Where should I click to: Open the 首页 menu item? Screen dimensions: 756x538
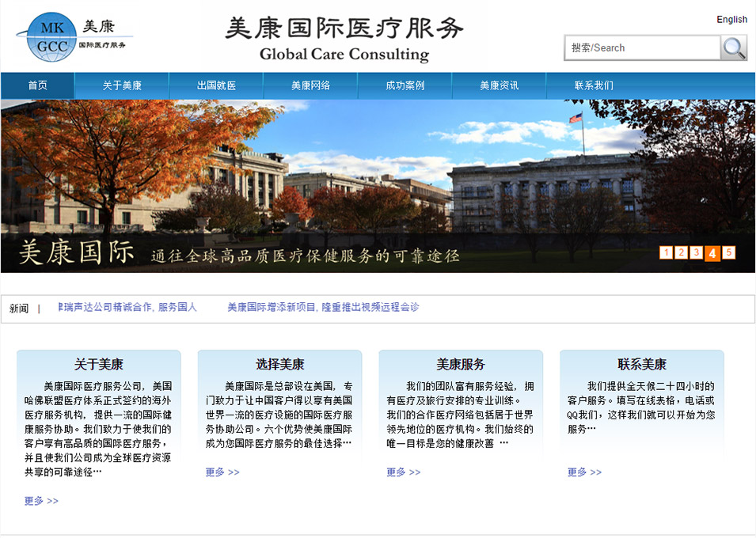[x=38, y=85]
